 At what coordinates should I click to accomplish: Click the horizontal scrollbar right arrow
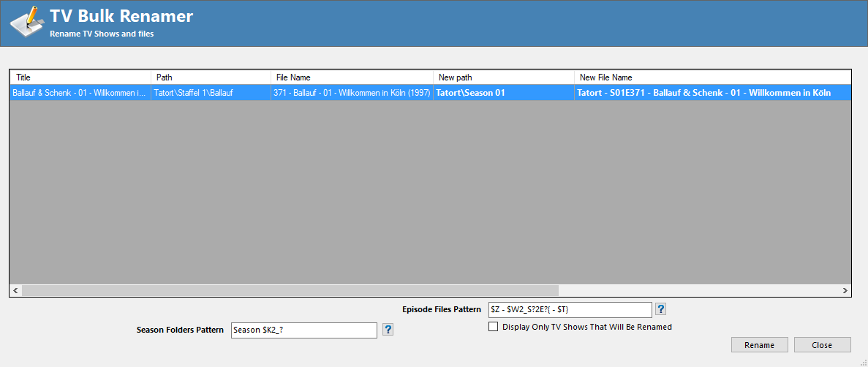[x=845, y=290]
